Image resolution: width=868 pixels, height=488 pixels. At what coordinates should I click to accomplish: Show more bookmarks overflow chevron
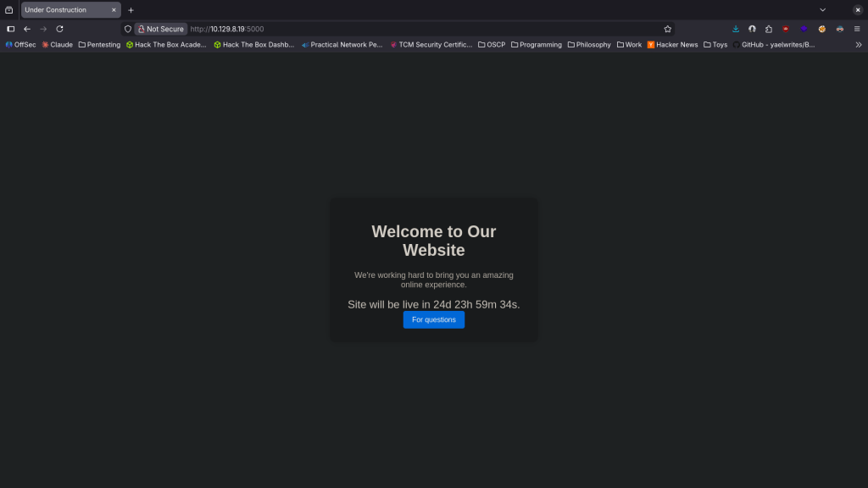(858, 45)
